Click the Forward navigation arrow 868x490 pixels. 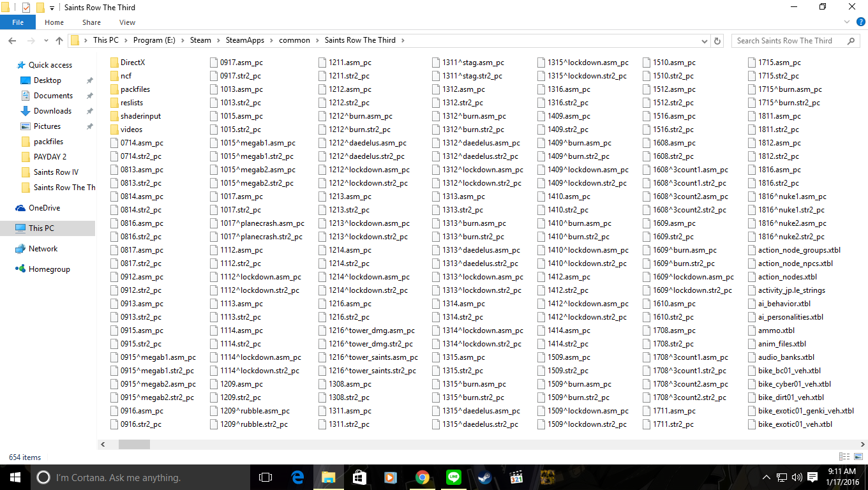[30, 40]
